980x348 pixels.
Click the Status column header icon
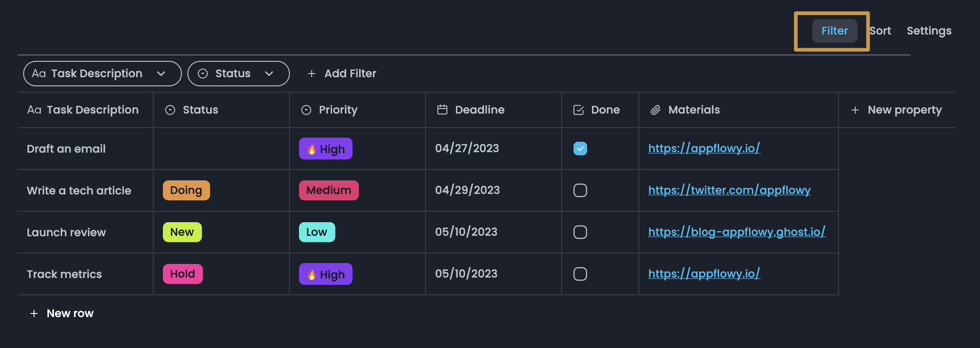click(x=170, y=110)
